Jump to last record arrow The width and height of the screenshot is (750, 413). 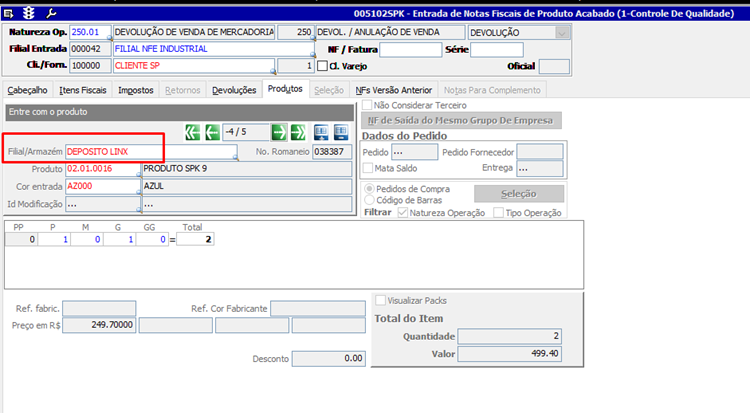(298, 132)
